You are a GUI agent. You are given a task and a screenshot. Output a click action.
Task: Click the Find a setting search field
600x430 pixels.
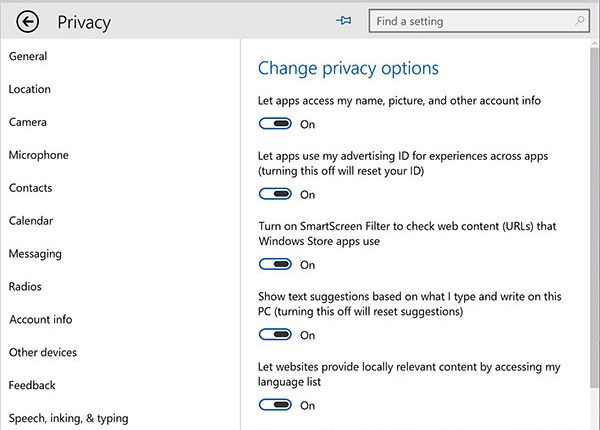(x=470, y=21)
